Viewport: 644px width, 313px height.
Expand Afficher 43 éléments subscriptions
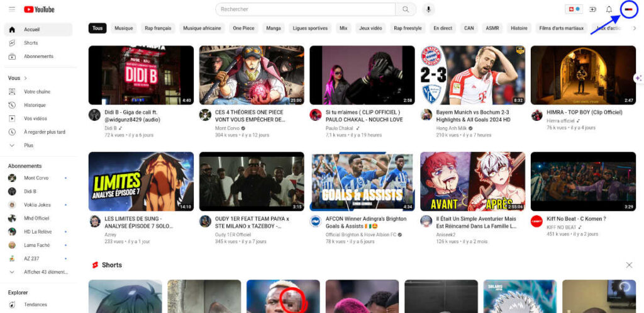click(38, 272)
